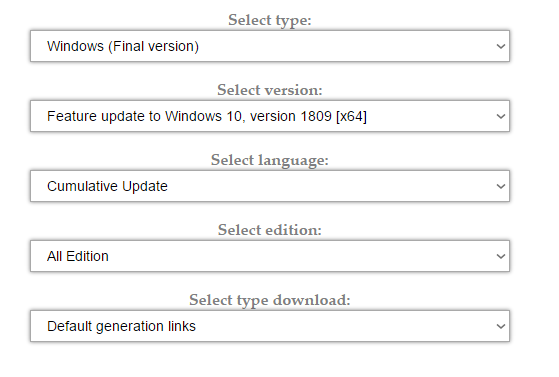
Task: Click the "Select edition:" heading label
Action: (270, 230)
